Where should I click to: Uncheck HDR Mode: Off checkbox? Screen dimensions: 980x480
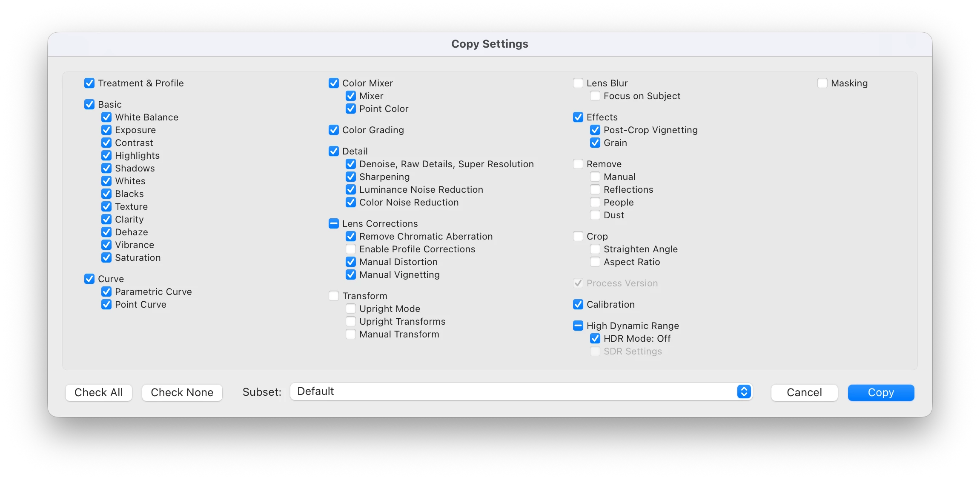pos(595,339)
